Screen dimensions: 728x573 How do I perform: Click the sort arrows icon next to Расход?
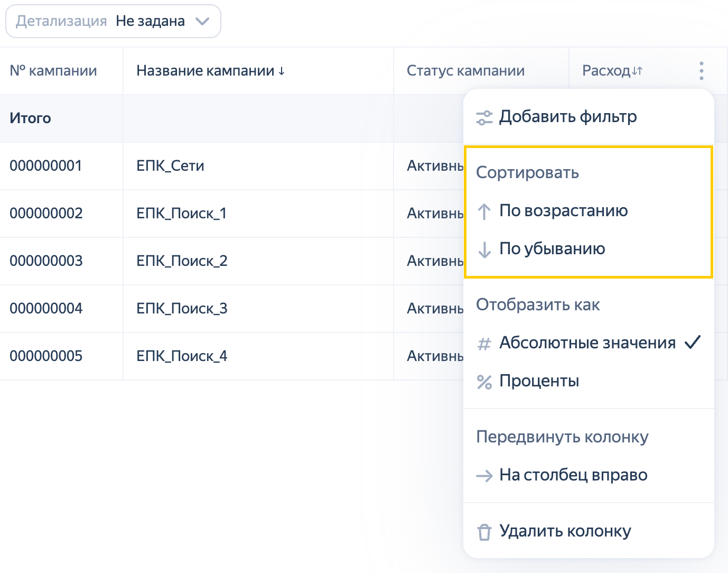637,70
